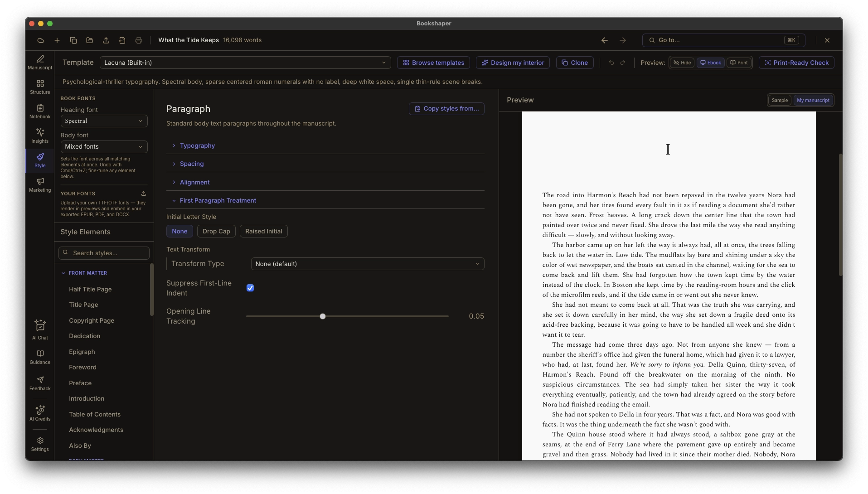This screenshot has height=494, width=868.
Task: Toggle Suppress First-Line Indent checkbox
Action: tap(250, 288)
